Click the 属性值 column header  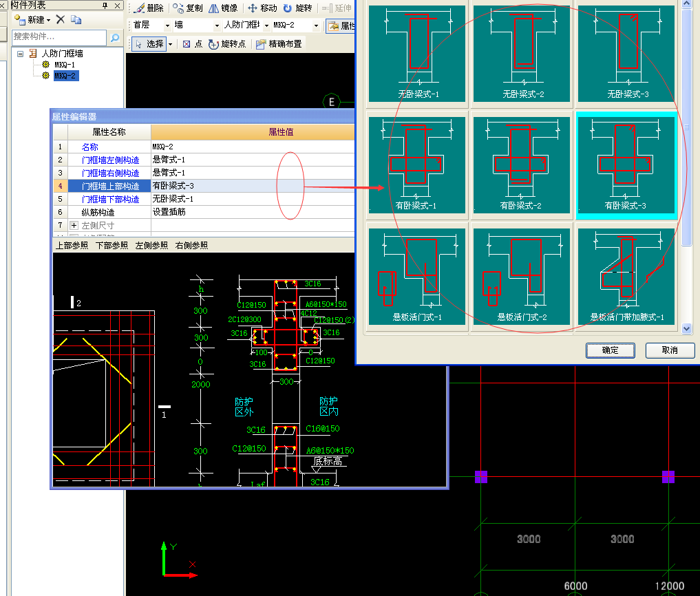tap(253, 132)
